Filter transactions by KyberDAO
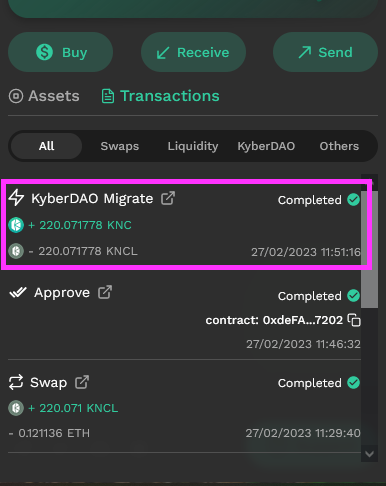 point(266,146)
